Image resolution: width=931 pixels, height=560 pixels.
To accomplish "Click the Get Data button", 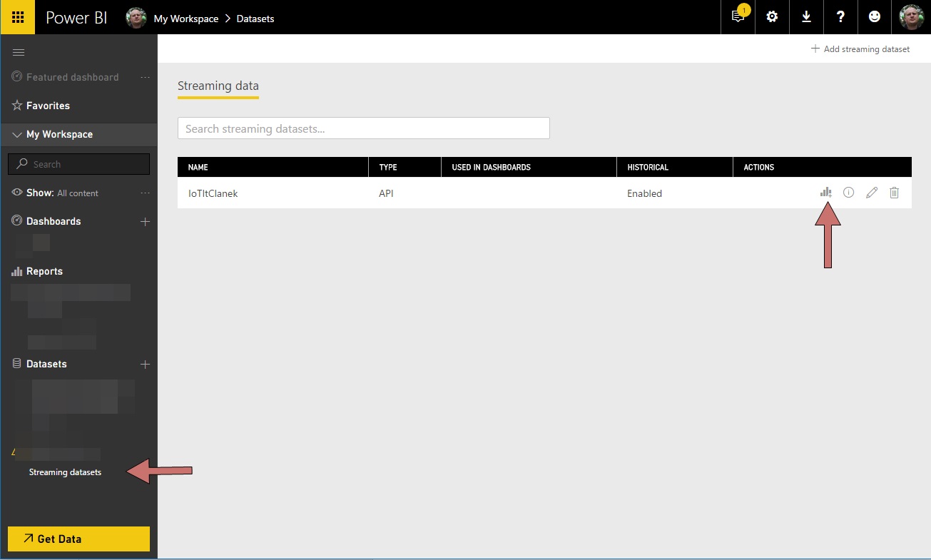I will [78, 539].
